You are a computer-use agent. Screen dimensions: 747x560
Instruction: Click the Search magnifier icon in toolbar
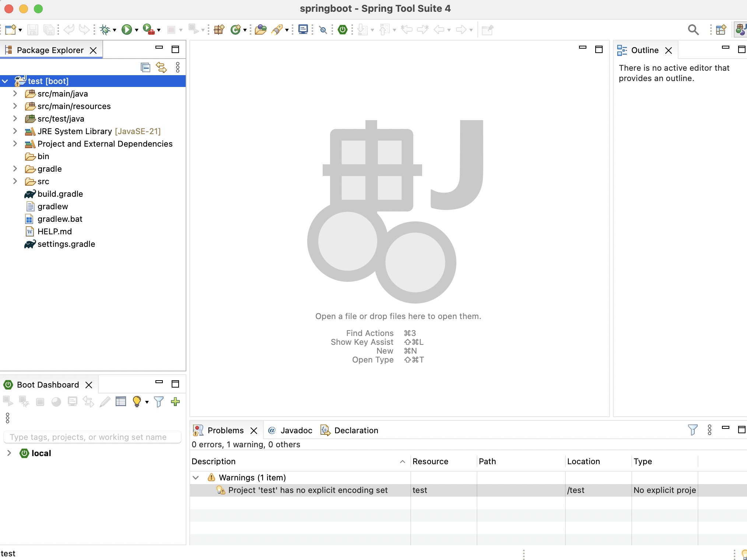click(693, 29)
